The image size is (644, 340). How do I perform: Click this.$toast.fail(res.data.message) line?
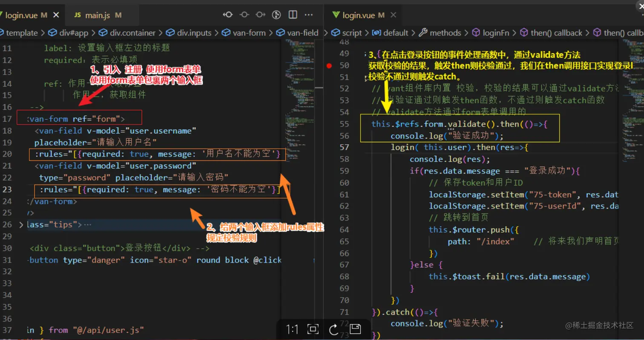(x=509, y=277)
